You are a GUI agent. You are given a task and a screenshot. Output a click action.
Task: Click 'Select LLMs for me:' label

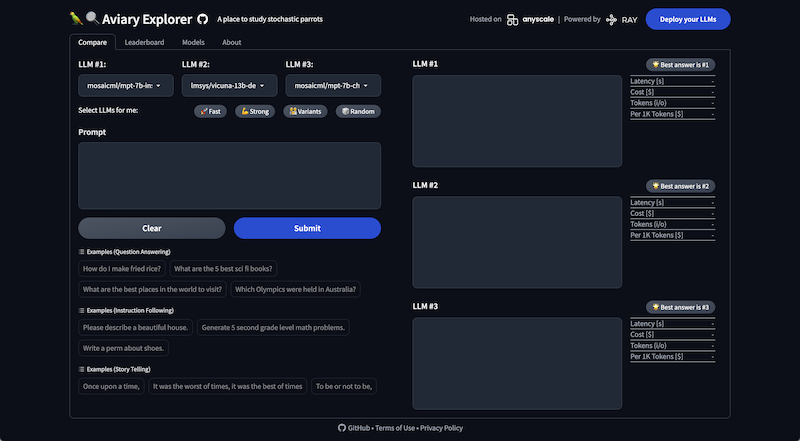108,110
